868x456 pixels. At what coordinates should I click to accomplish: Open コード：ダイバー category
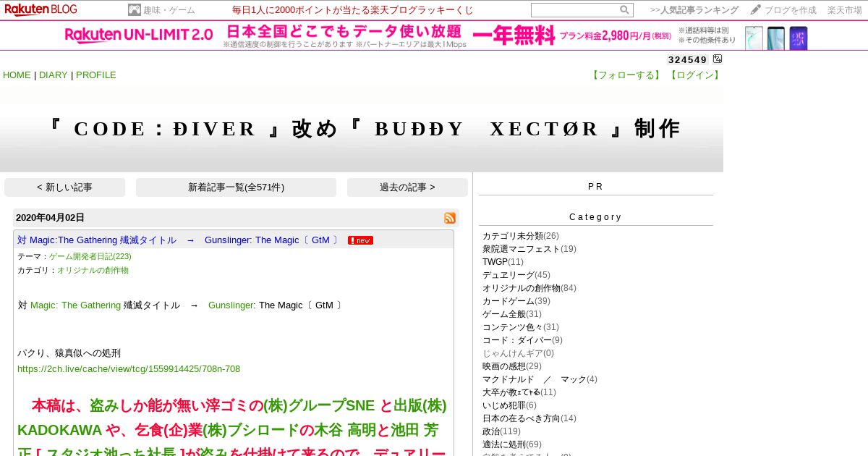pos(517,340)
